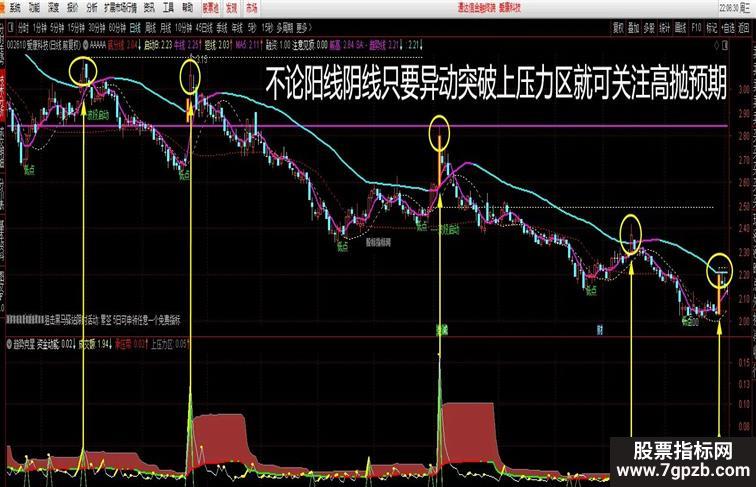Click the 标记 mark toolbar button

[712, 28]
